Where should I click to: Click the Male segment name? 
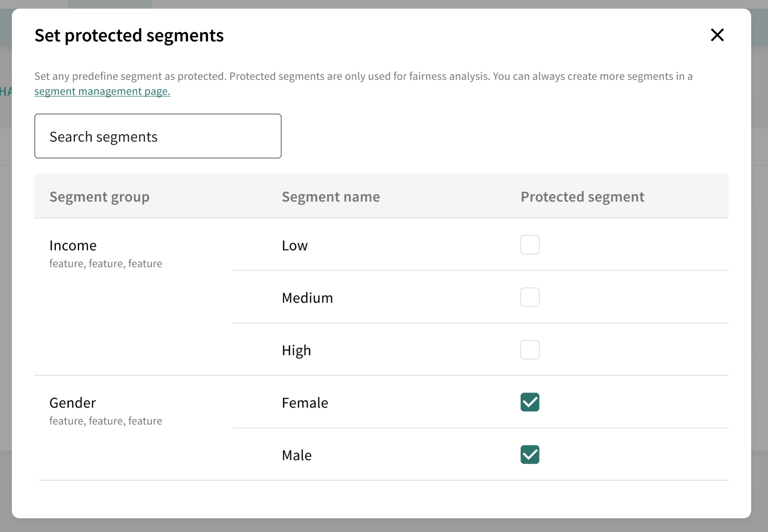pyautogui.click(x=297, y=456)
